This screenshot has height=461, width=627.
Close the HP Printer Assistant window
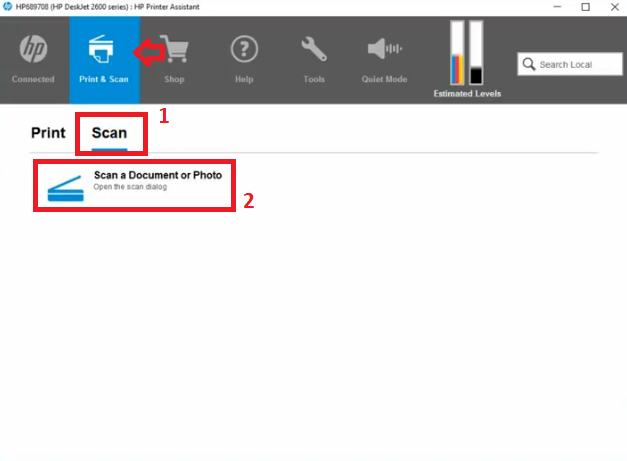[x=615, y=7]
